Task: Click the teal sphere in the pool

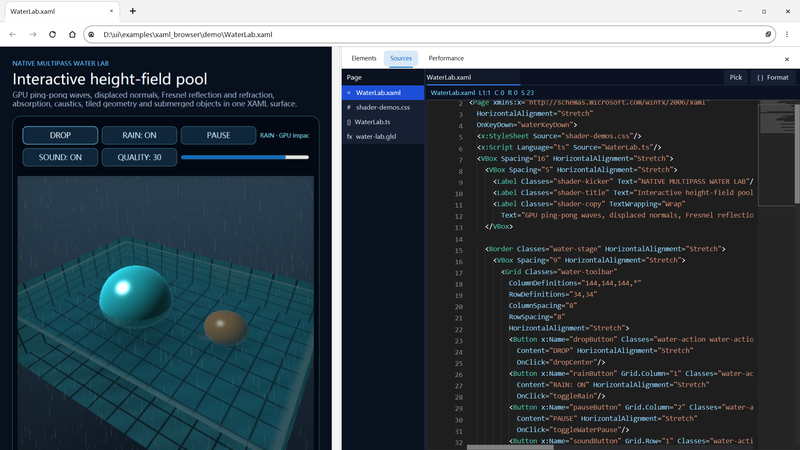Action: coord(135,295)
